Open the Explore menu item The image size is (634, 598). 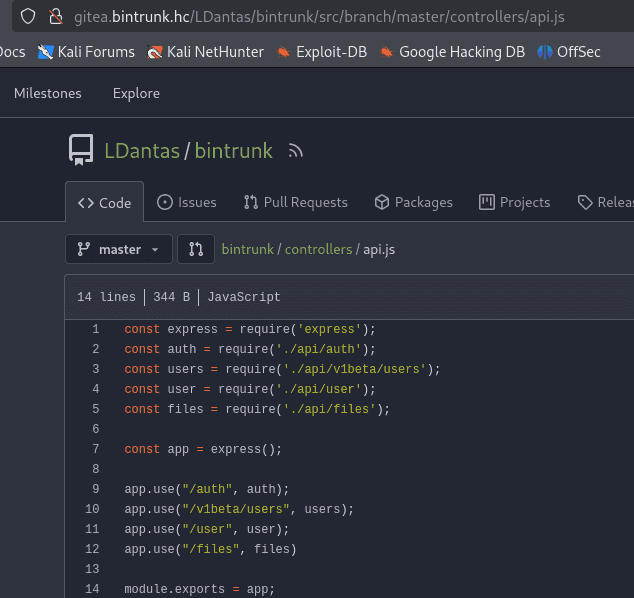[x=136, y=93]
